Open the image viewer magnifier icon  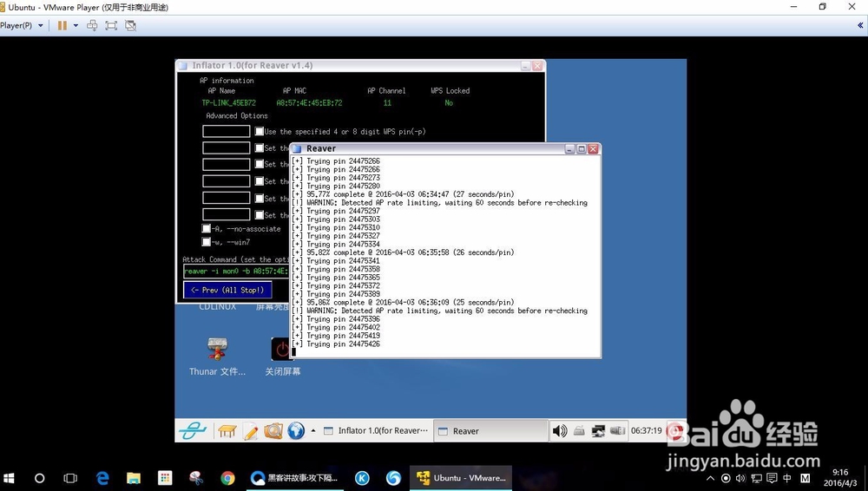coord(273,430)
